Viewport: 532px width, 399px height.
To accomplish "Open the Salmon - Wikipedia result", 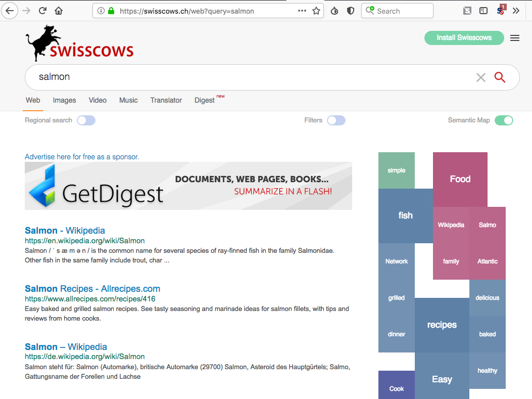I will (x=65, y=230).
